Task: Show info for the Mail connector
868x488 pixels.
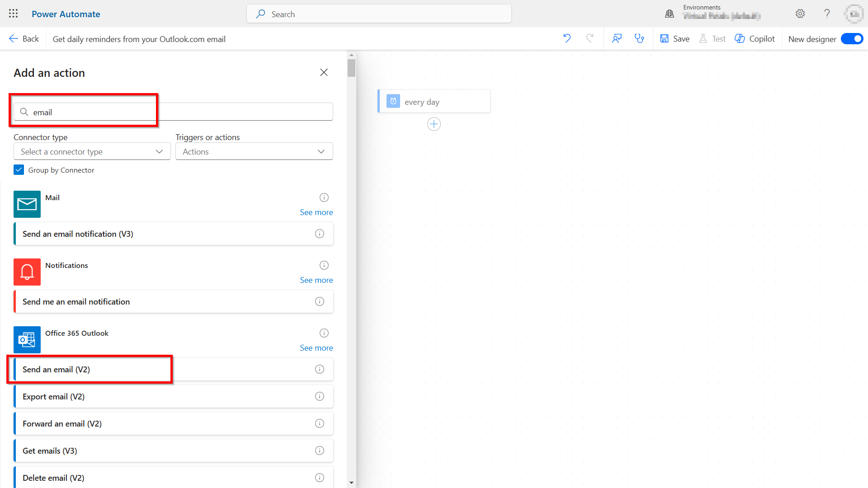Action: click(324, 197)
